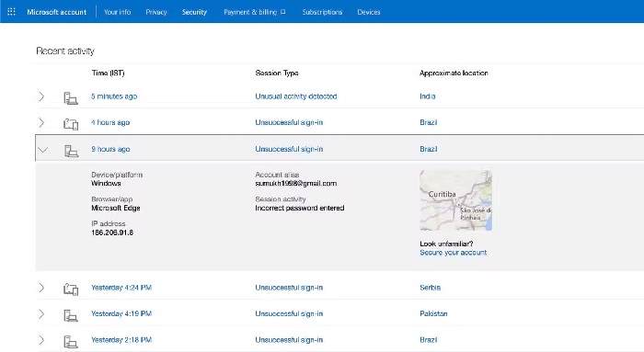Expand the Yesterday 4:24 PM Serbia row

[x=41, y=288]
